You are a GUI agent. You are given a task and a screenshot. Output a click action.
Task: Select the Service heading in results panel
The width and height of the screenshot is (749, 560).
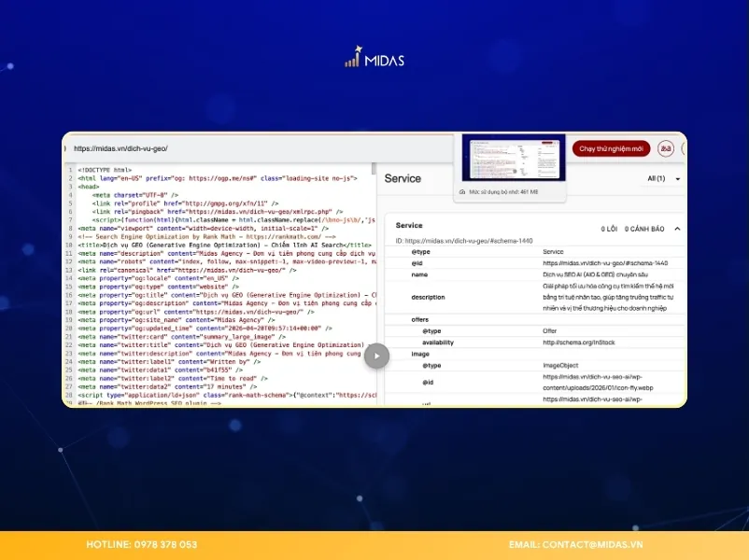(403, 178)
